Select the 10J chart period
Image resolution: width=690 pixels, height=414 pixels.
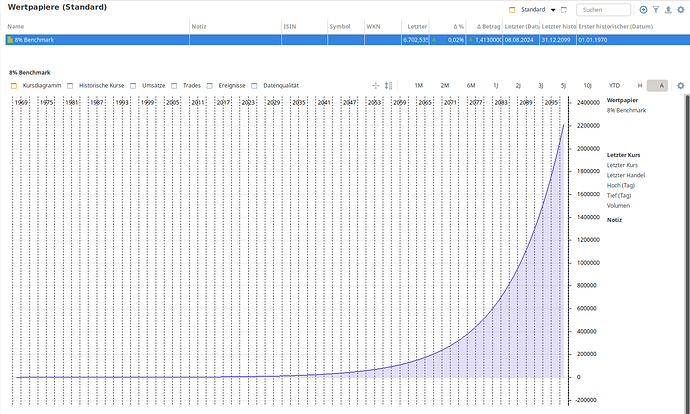[587, 86]
